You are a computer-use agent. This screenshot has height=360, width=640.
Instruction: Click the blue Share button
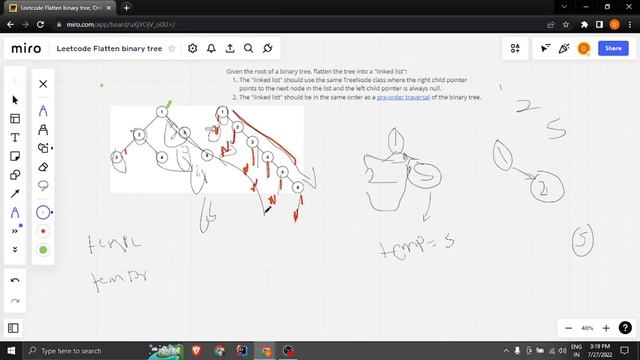(x=613, y=48)
